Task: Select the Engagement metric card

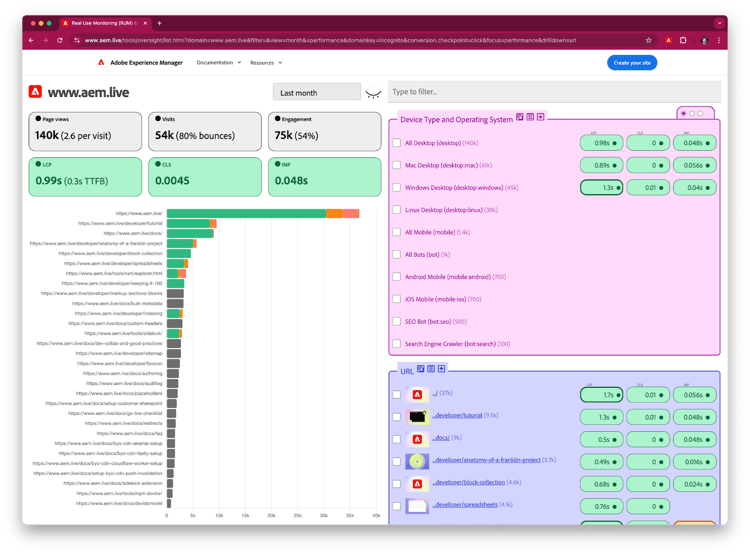Action: pos(324,132)
